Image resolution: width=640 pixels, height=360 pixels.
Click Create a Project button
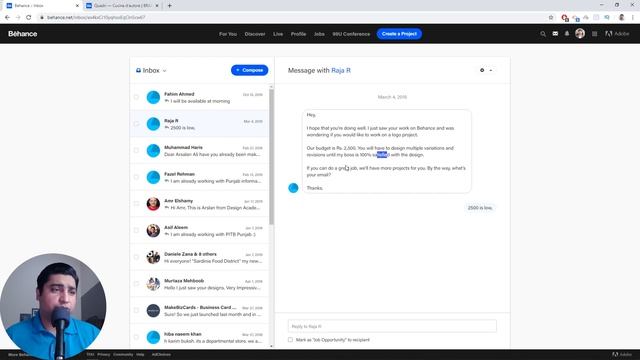(x=399, y=34)
